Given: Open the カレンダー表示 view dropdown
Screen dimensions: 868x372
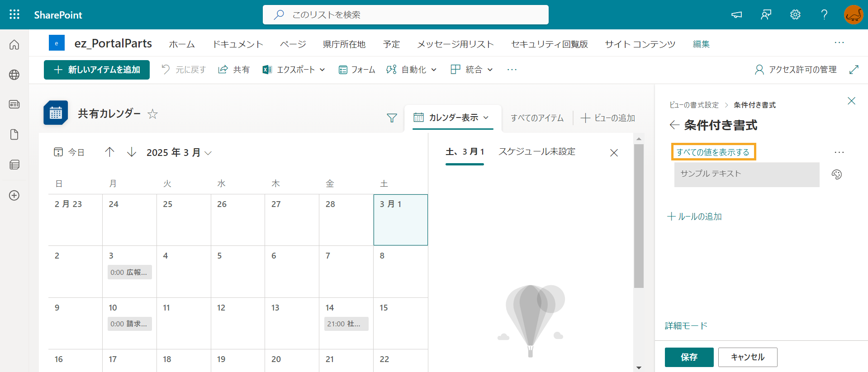Looking at the screenshot, I should pos(452,118).
